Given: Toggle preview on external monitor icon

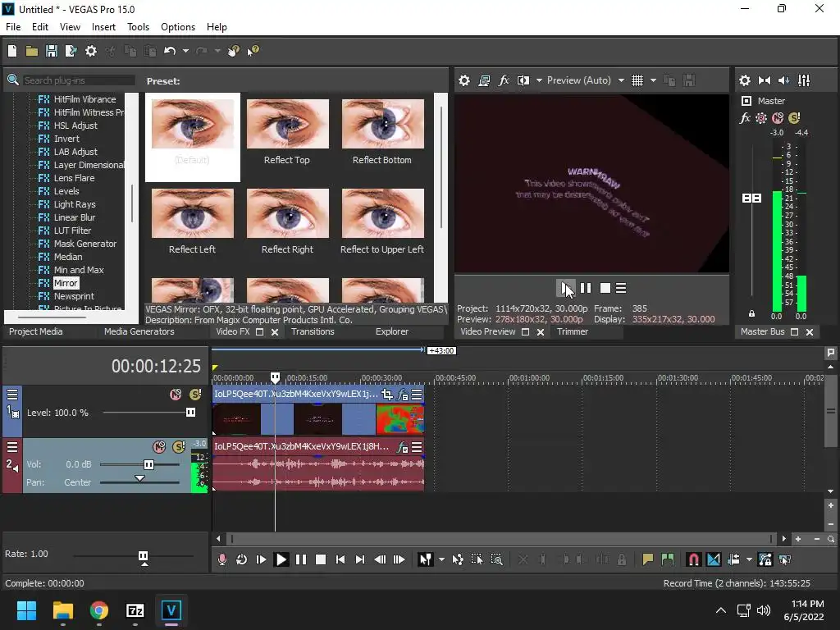Looking at the screenshot, I should [x=484, y=80].
